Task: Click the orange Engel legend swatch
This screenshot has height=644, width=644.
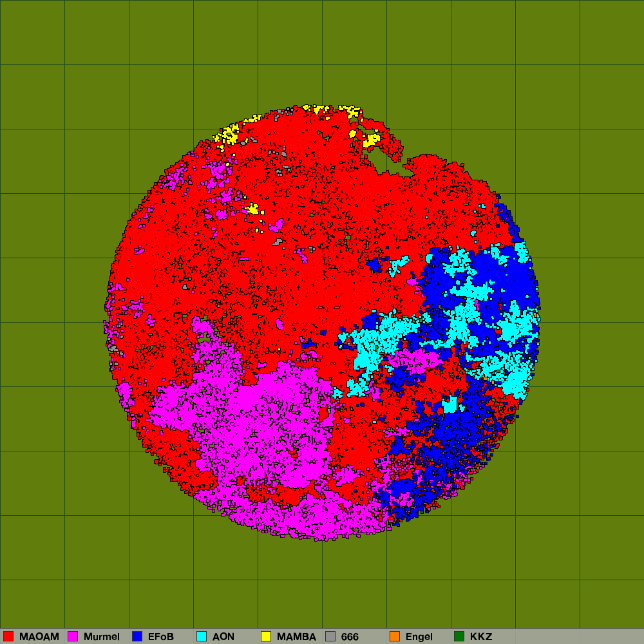Action: click(395, 636)
